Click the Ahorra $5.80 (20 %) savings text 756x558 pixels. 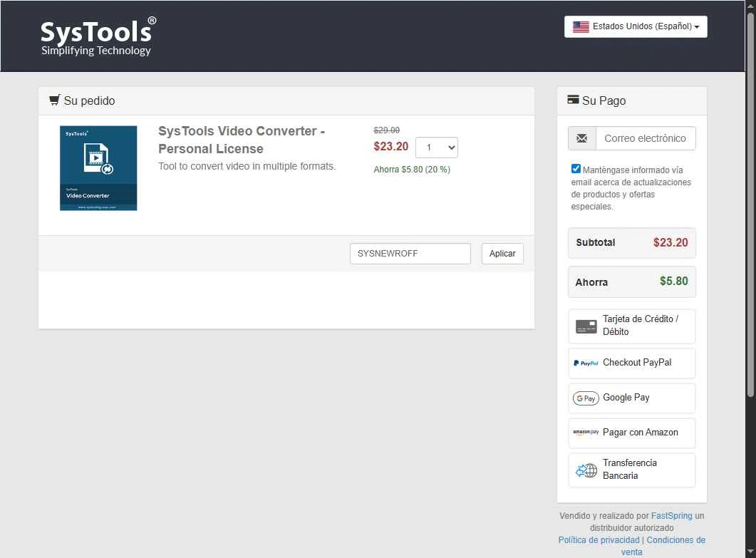(412, 170)
